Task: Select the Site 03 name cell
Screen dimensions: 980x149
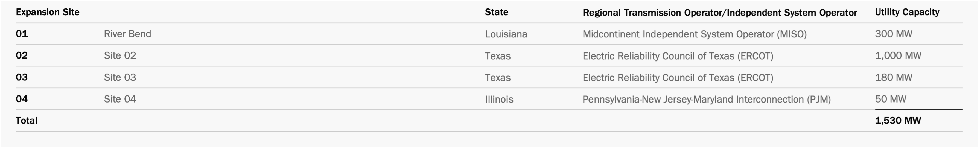Action: coord(120,77)
